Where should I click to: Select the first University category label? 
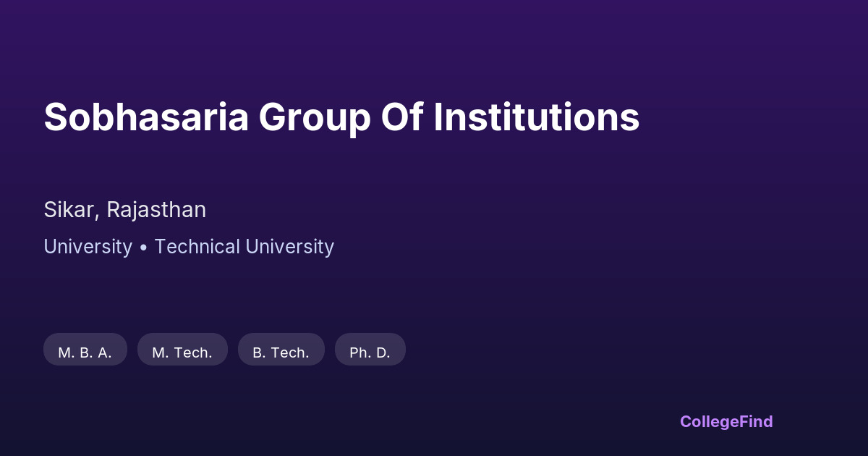point(88,247)
